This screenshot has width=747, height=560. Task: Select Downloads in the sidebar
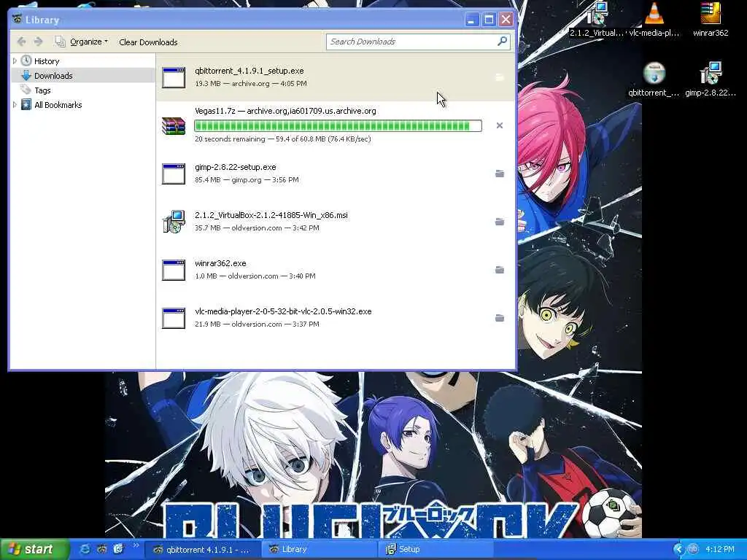[53, 76]
